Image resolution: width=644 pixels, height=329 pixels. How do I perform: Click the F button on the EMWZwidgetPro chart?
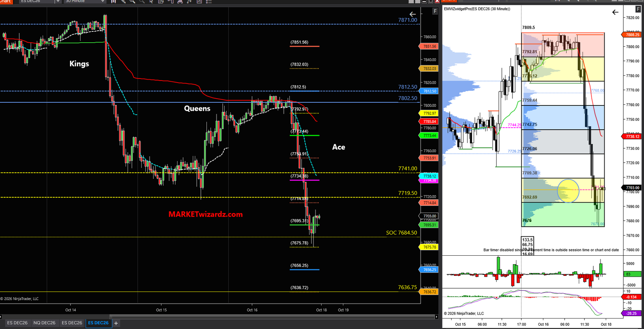638,9
